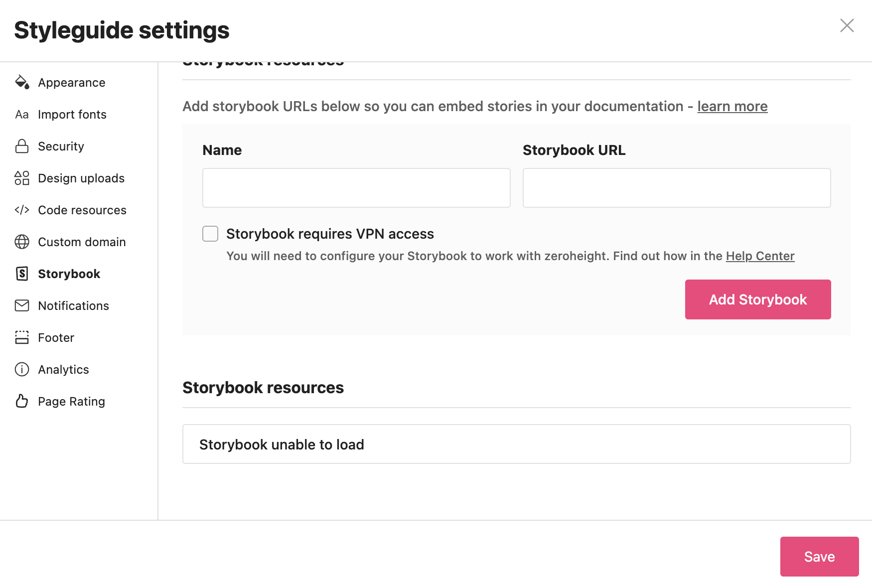Open Notifications via the envelope icon
This screenshot has width=872, height=588.
[x=22, y=305]
